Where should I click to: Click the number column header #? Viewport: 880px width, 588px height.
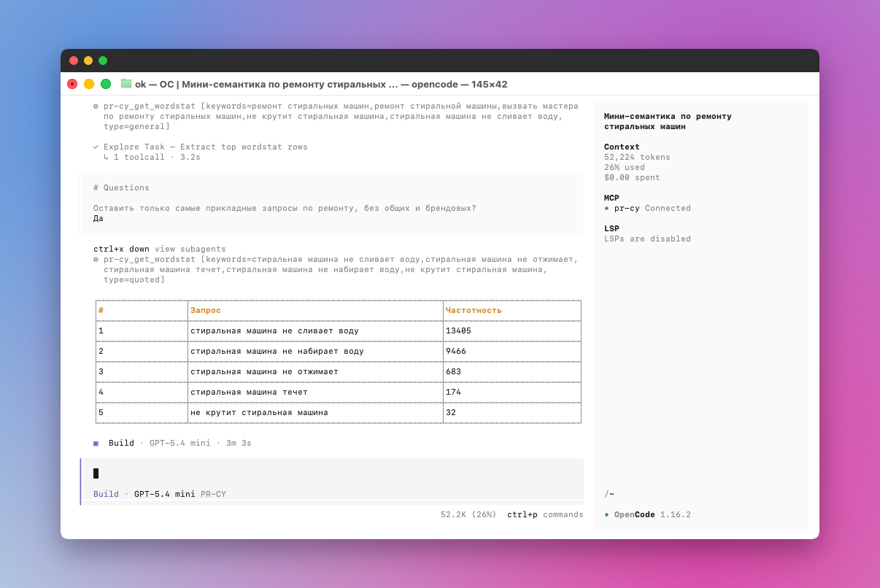101,310
